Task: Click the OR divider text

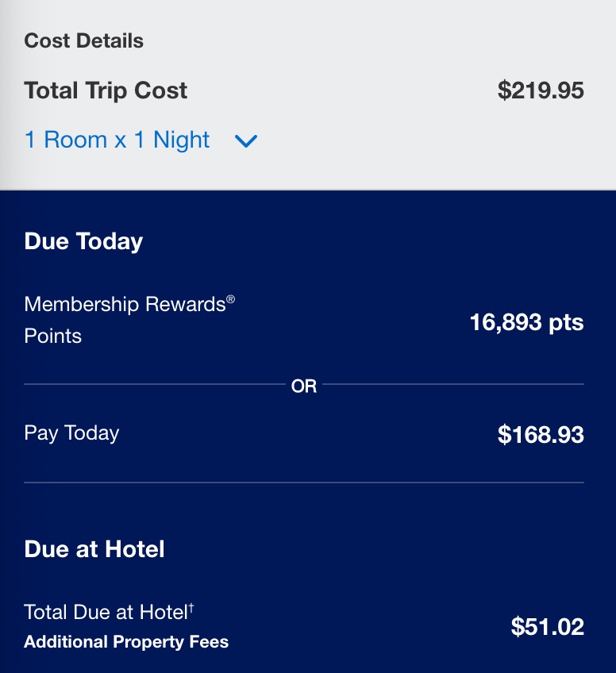Action: pyautogui.click(x=304, y=386)
